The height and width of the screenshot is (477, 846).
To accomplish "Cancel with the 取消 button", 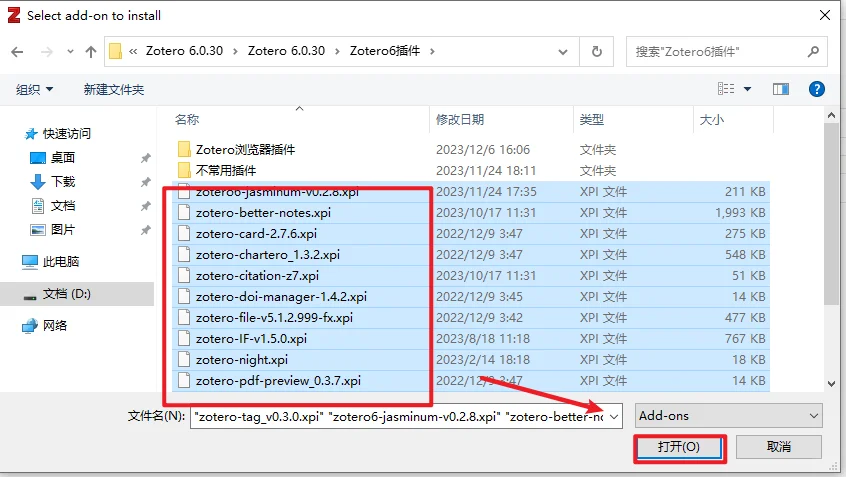I will 779,447.
